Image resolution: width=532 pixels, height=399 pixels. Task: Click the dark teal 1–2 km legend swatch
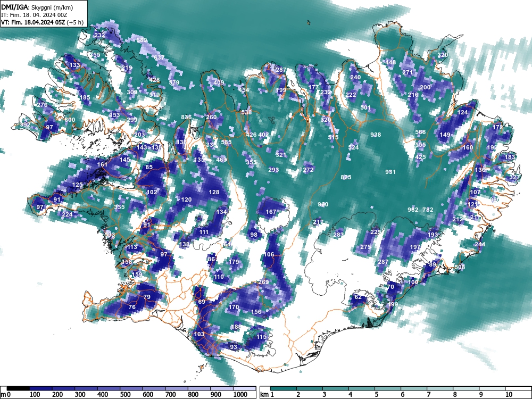point(284,388)
